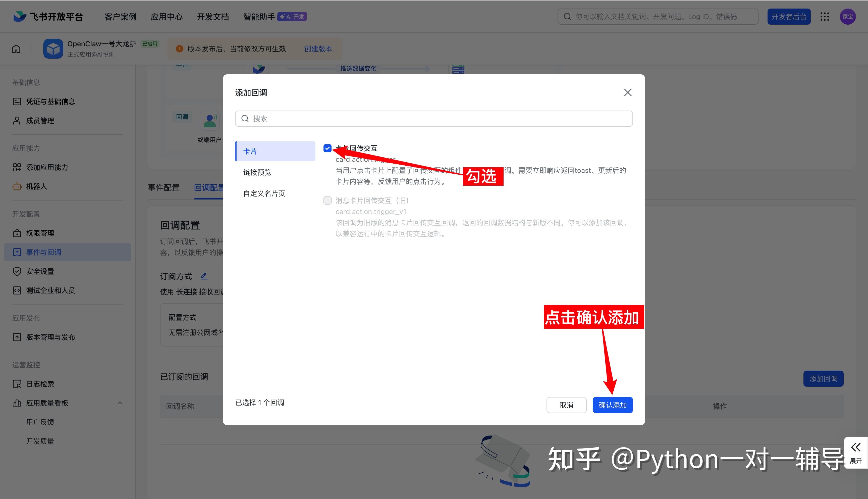The width and height of the screenshot is (868, 499).
Task: Select the 自定义名片页 category tab
Action: coord(264,194)
